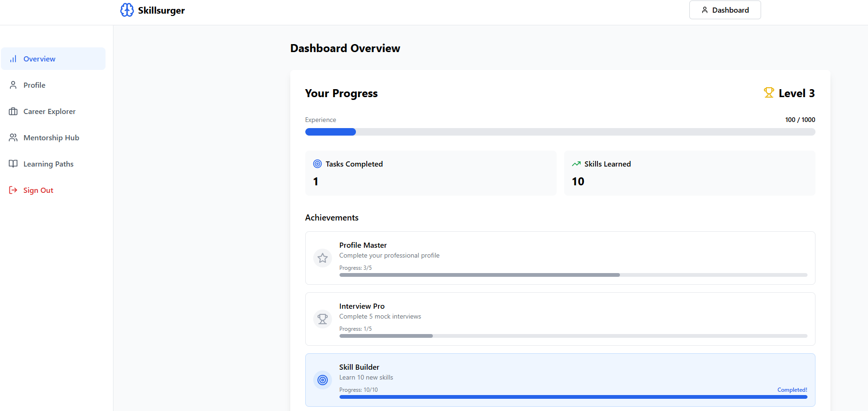Click the Skills Learned count of 10

point(578,182)
